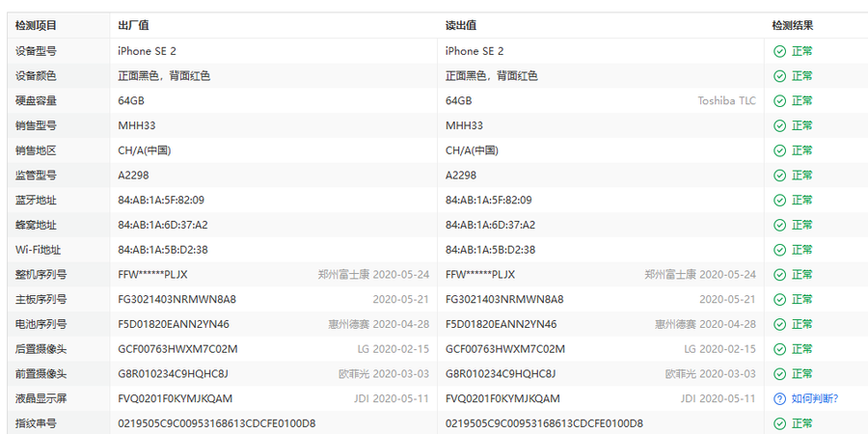The width and height of the screenshot is (868, 434).
Task: Click the green check icon in 蓝牙地址 row
Action: [x=779, y=201]
